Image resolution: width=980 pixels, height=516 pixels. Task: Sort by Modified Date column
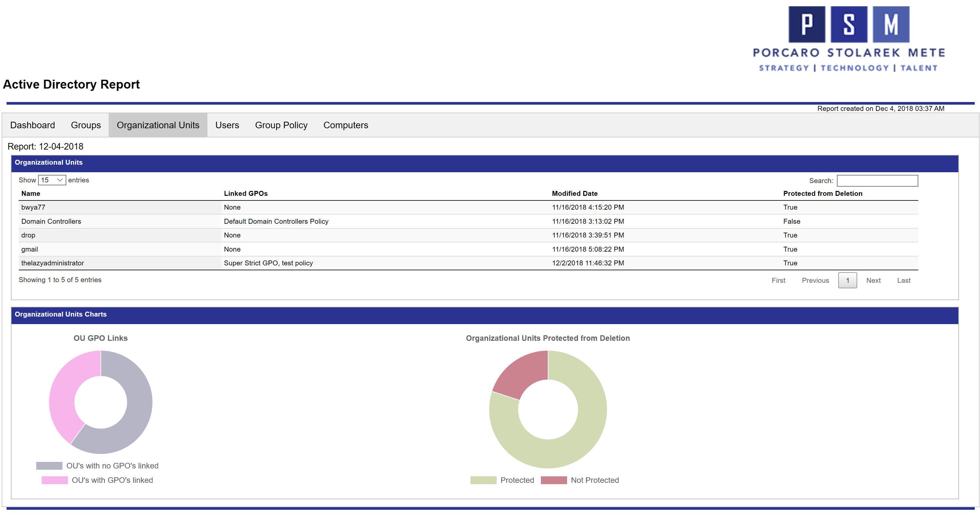pos(574,194)
